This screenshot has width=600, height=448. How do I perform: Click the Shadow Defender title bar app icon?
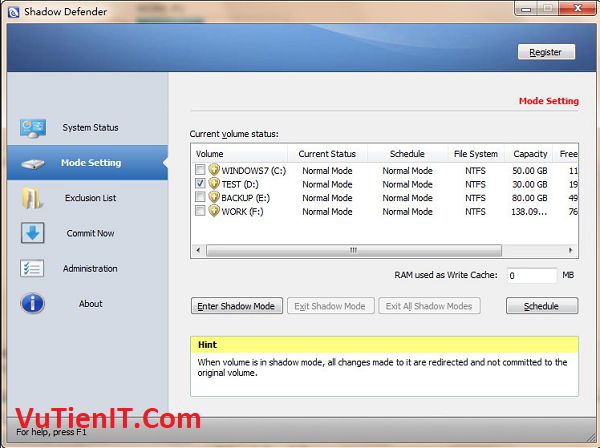pos(13,12)
